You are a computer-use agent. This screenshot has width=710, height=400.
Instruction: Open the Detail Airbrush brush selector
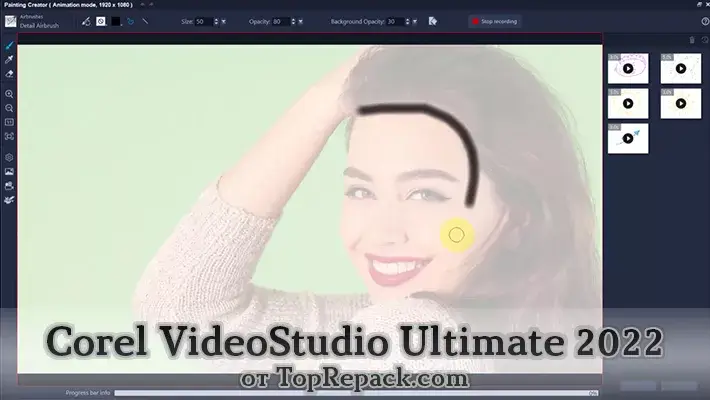(39, 21)
